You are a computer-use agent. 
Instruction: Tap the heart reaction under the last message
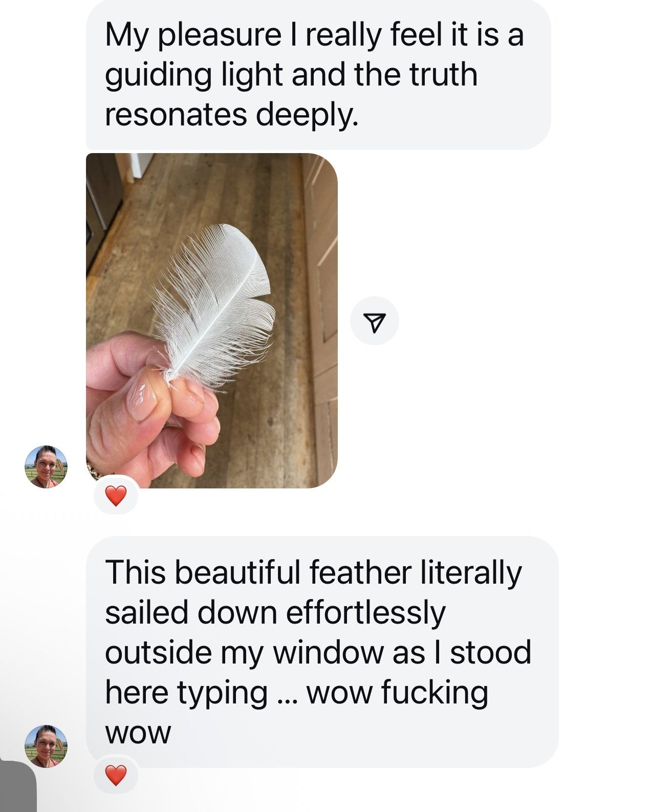116,775
